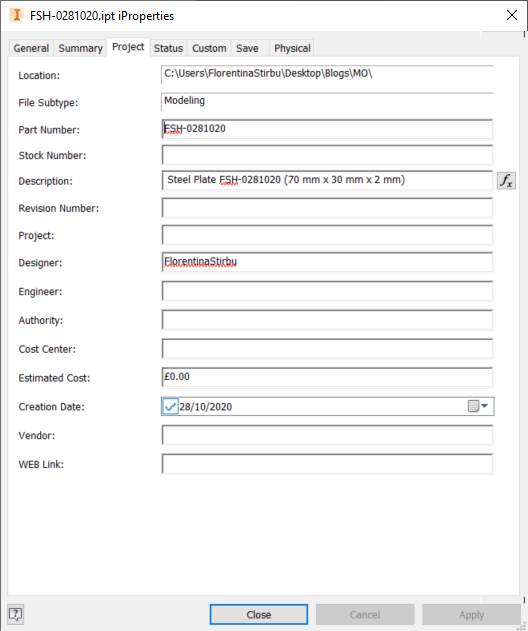Click the dialog title FSH-0281020.ipt iProperties

pos(102,16)
